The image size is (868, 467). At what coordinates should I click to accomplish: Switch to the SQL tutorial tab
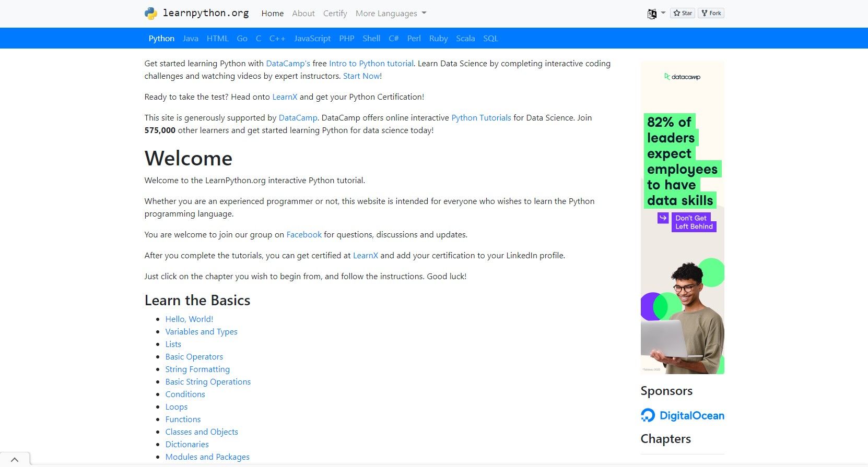pyautogui.click(x=491, y=39)
